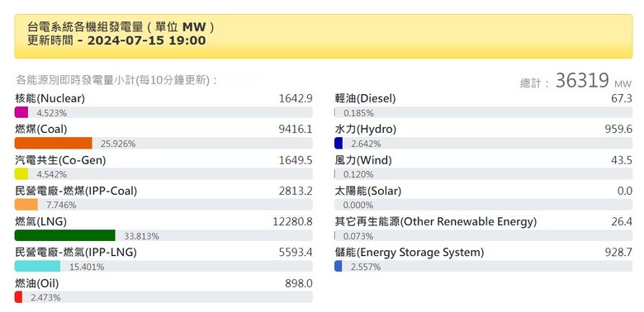
Task: Click the Co-Gen value 1649.5
Action: [296, 160]
